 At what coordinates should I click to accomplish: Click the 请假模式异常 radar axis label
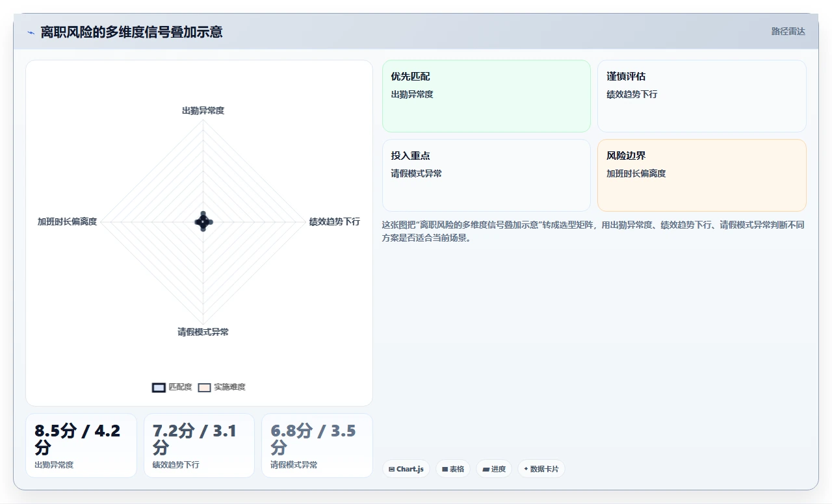[203, 332]
